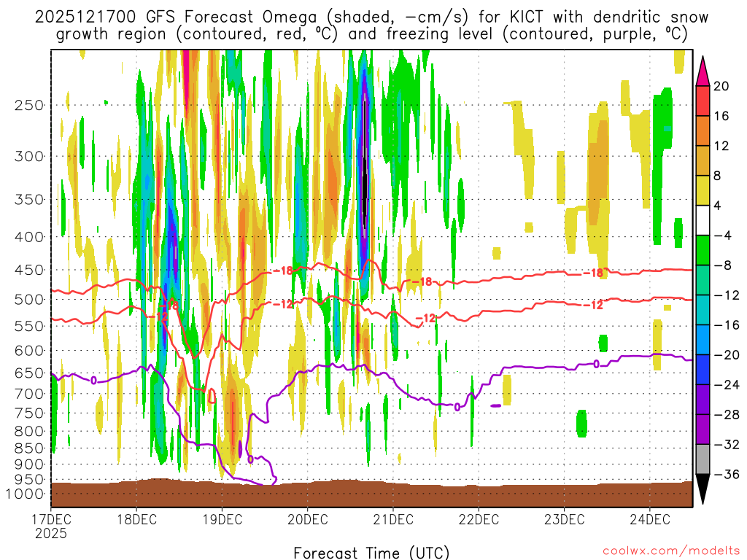Click the '-36' colorbar value label

727,474
